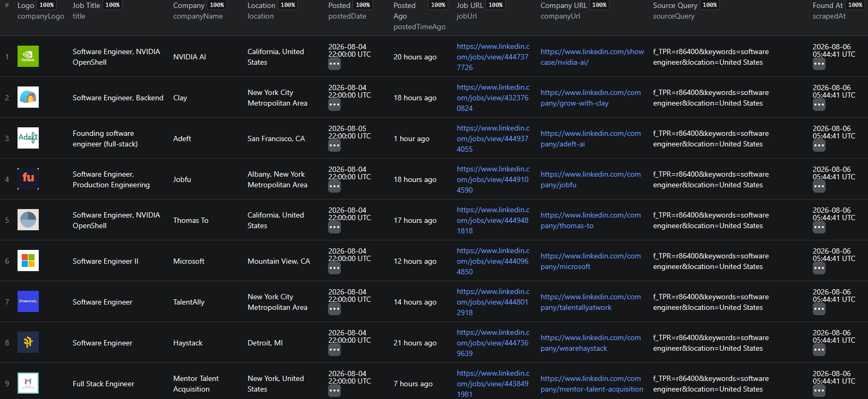This screenshot has height=399, width=868.
Task: Select the 'Software Engineer, Backend' job title cell
Action: (118, 98)
